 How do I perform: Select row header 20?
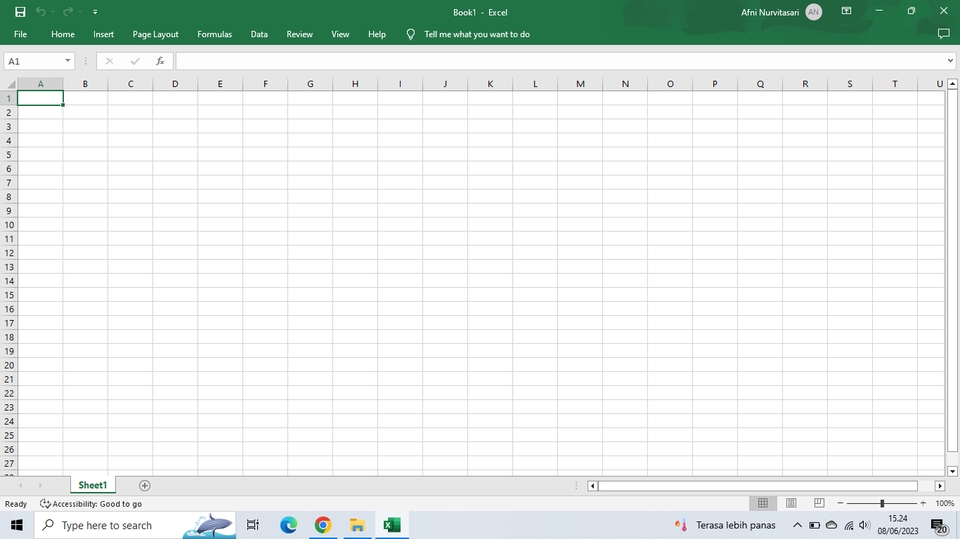click(x=9, y=365)
